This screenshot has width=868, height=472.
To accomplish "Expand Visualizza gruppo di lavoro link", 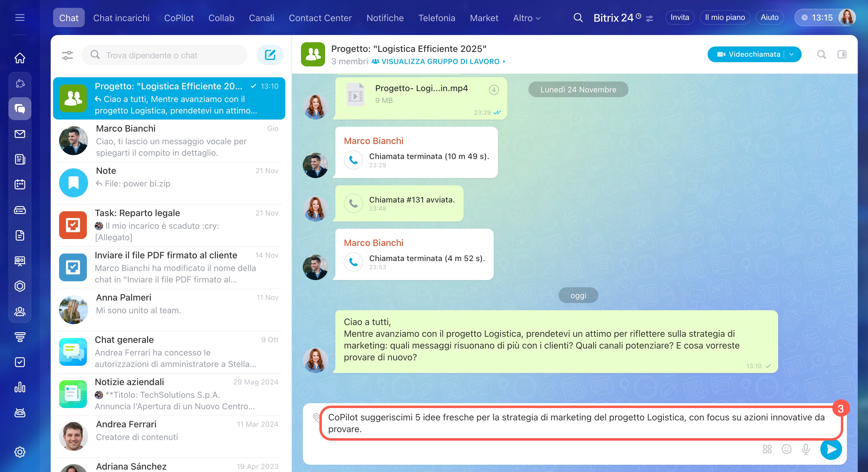I will pos(440,62).
